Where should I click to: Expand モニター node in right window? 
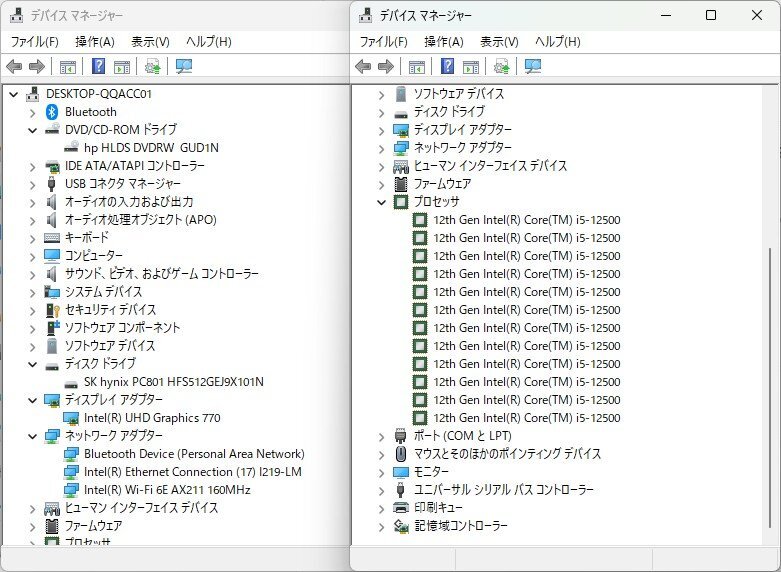coord(382,472)
